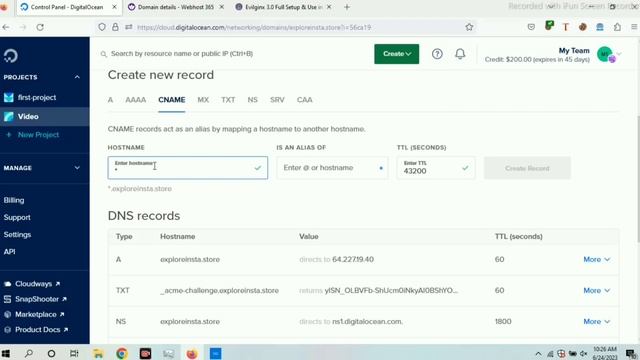This screenshot has width=640, height=360.
Task: Open the help question mark icon
Action: [x=437, y=54]
